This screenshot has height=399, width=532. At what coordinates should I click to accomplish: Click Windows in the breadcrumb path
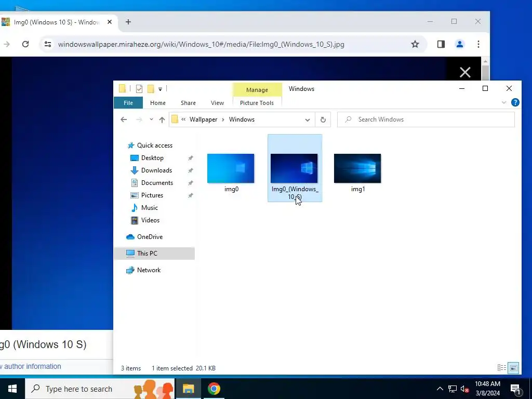[x=242, y=119]
